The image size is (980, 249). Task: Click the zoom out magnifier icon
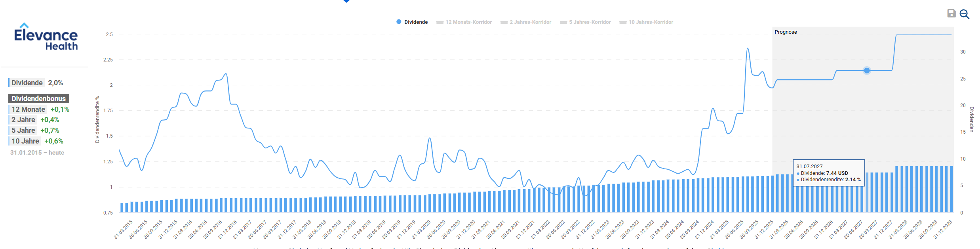pos(965,14)
